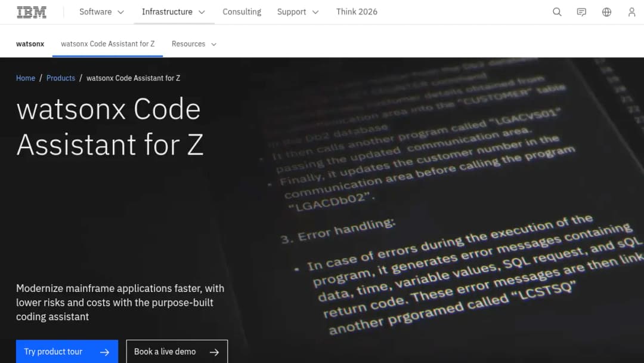Viewport: 644px width, 363px height.
Task: Expand the Software menu chevron
Action: [120, 13]
